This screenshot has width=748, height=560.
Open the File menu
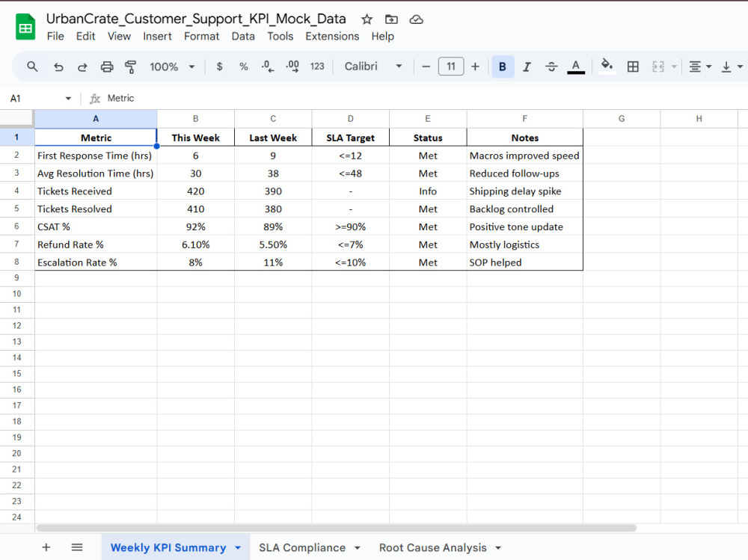click(x=55, y=36)
